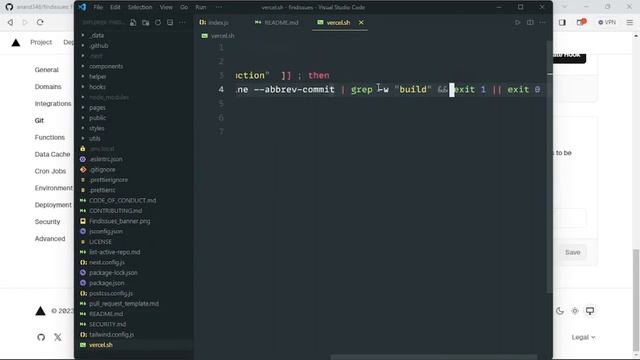Open the File menu
The image size is (640, 360).
pyautogui.click(x=98, y=7)
